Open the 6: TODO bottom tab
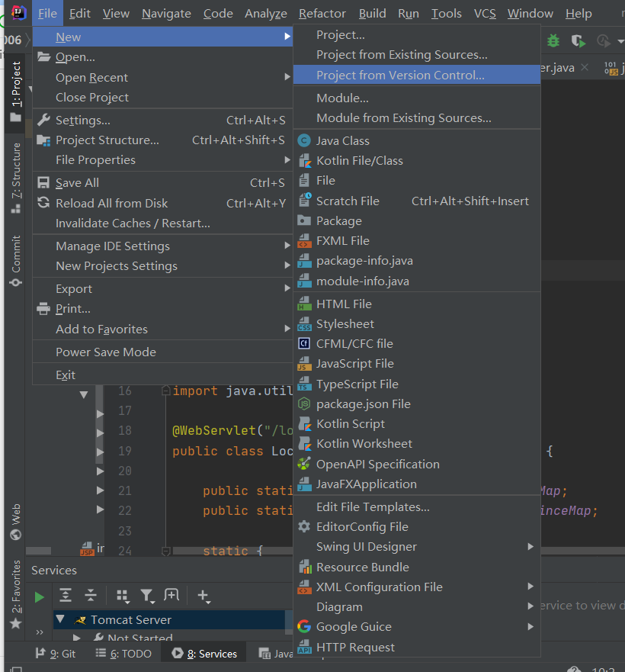Image resolution: width=625 pixels, height=672 pixels. point(123,654)
